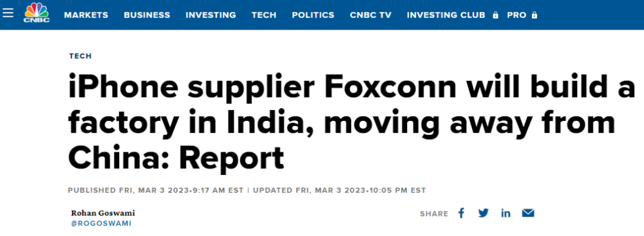
Task: Open the Investing Club page
Action: click(x=446, y=15)
